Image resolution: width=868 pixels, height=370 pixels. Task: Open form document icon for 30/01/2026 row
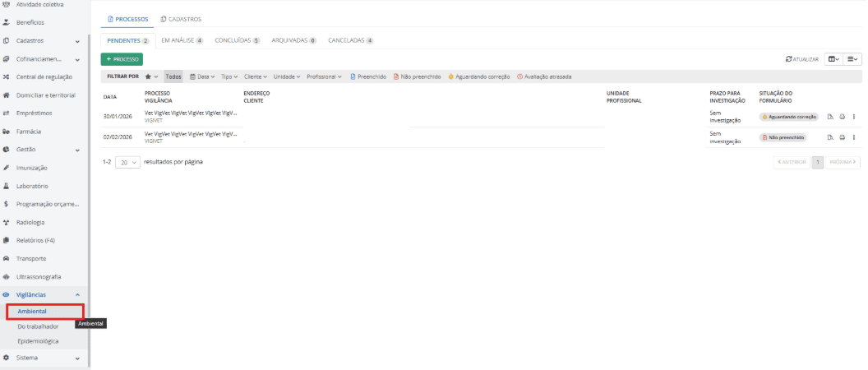[831, 116]
